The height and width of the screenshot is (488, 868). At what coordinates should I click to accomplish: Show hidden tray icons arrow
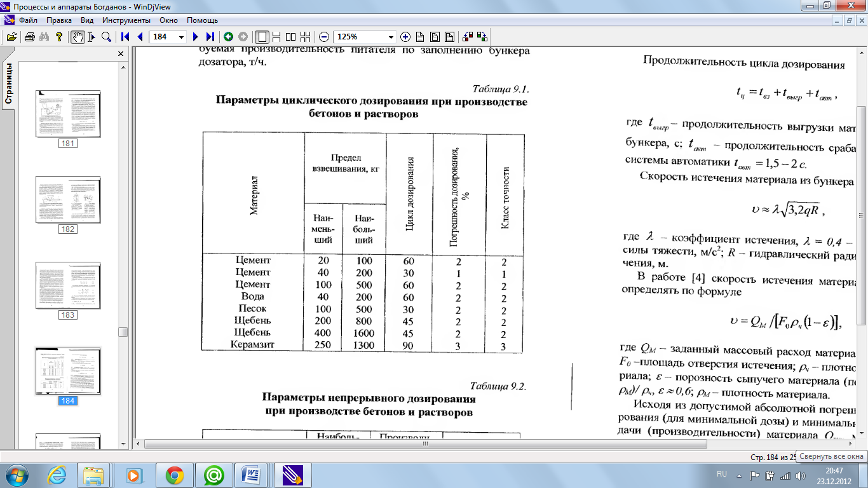(x=740, y=475)
